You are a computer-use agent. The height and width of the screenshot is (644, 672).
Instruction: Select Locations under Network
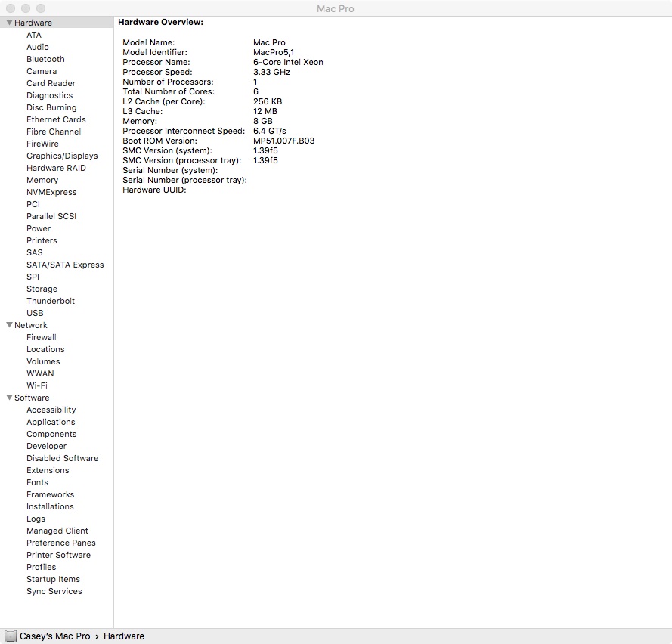coord(45,349)
